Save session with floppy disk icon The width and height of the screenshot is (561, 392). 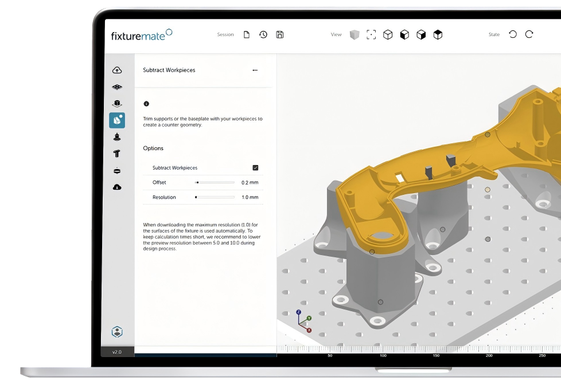click(280, 34)
